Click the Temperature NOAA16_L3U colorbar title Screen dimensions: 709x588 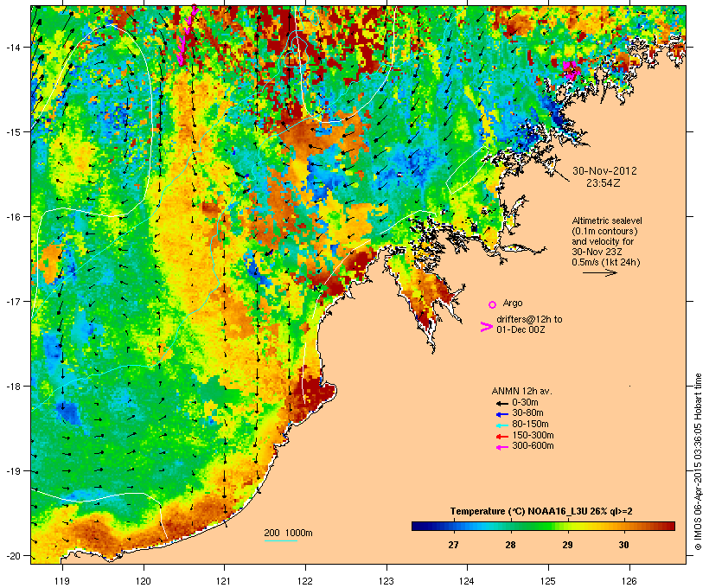[x=541, y=512]
